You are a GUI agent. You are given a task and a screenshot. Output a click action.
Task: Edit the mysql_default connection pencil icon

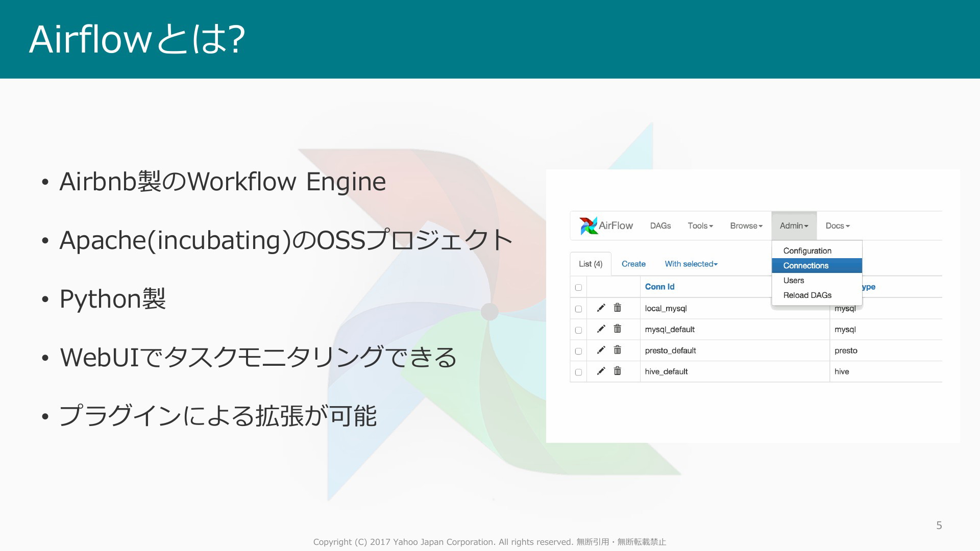pyautogui.click(x=601, y=329)
